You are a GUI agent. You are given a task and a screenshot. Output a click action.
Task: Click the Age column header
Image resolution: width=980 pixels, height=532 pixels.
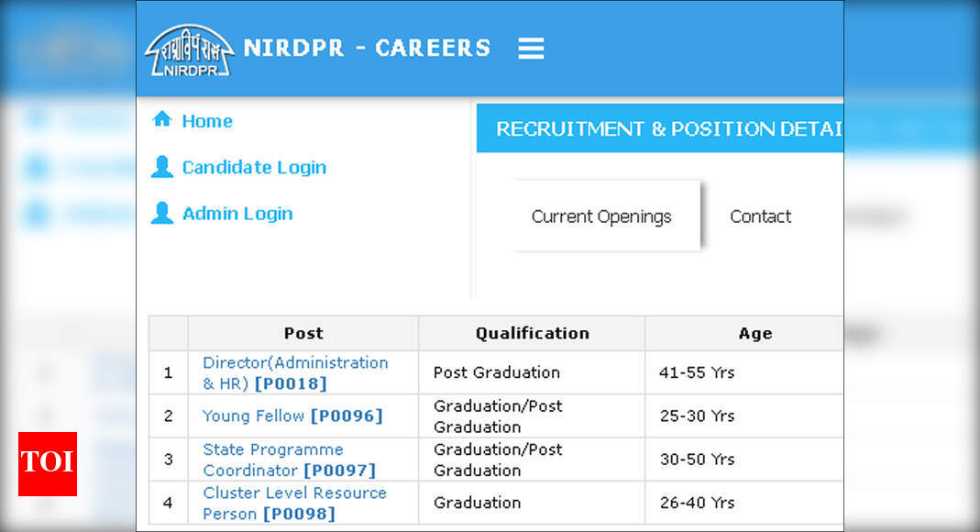754,333
